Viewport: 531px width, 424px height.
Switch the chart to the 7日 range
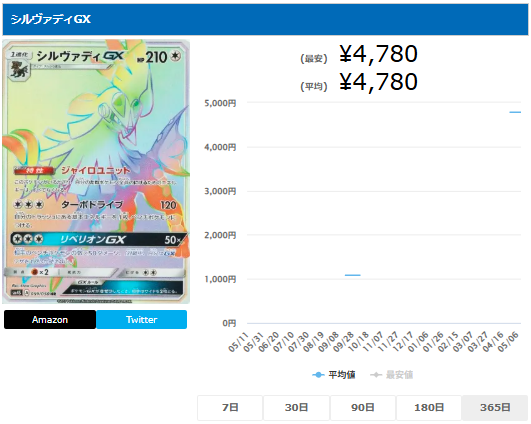point(230,407)
